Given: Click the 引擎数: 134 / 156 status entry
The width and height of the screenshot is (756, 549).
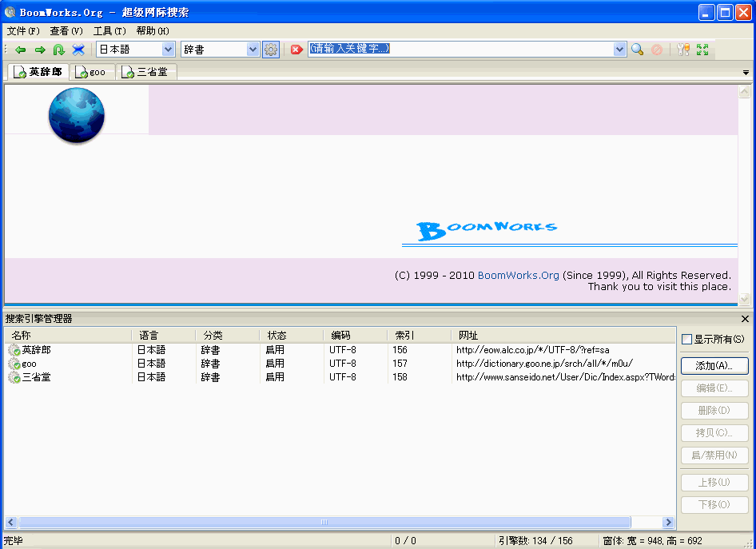Looking at the screenshot, I should [535, 541].
